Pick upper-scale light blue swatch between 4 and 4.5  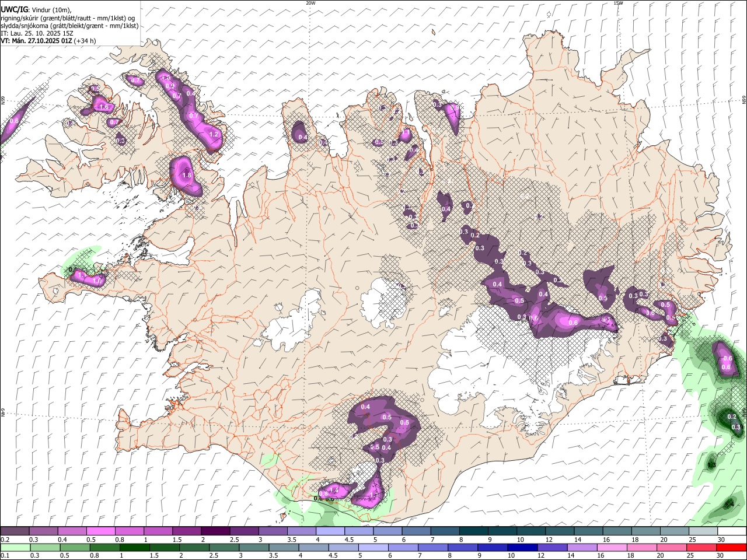pos(330,531)
